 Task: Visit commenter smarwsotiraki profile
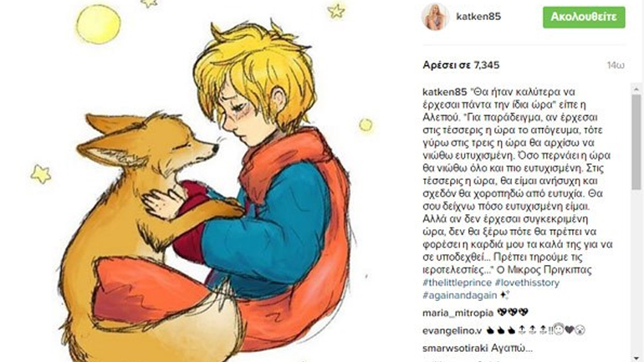click(x=454, y=348)
